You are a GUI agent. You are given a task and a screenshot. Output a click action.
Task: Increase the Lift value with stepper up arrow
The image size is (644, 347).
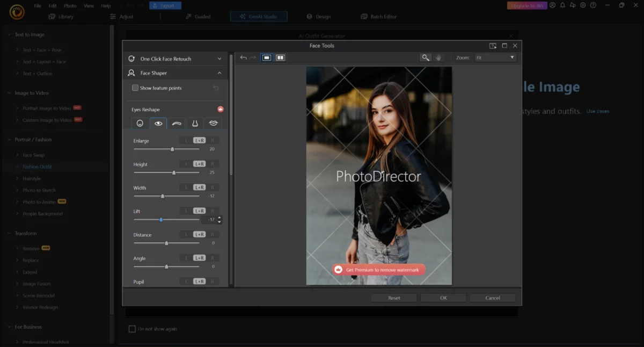click(219, 218)
